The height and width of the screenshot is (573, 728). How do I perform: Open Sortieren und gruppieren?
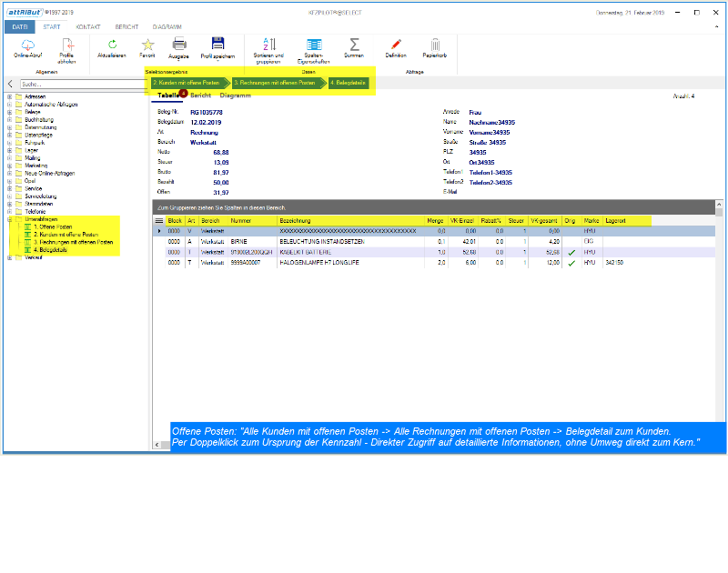point(268,44)
